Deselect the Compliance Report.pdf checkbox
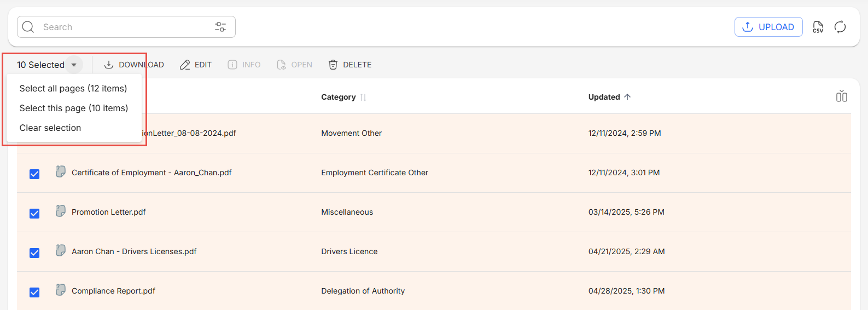This screenshot has width=868, height=310. click(x=34, y=292)
